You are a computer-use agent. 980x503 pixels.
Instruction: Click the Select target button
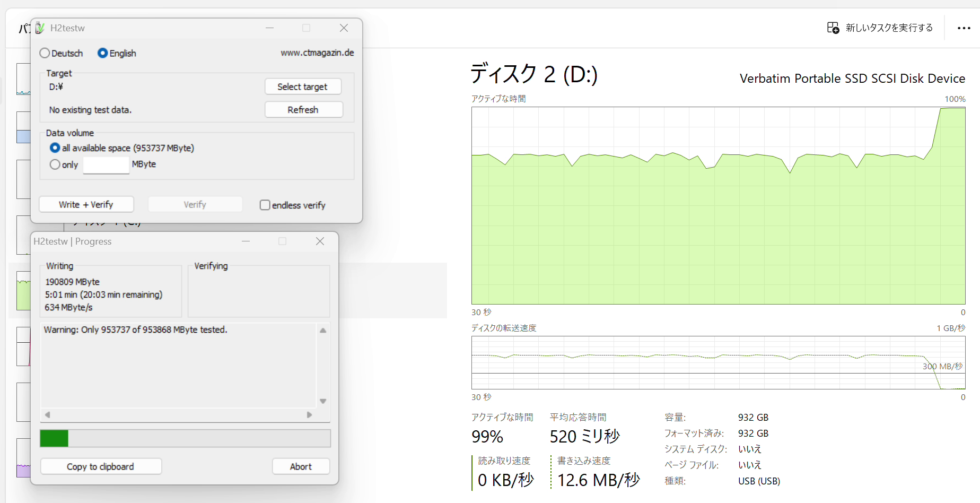302,86
